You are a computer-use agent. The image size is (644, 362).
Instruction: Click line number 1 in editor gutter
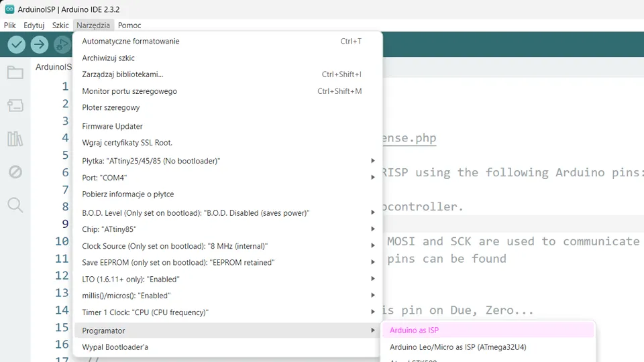pos(65,86)
